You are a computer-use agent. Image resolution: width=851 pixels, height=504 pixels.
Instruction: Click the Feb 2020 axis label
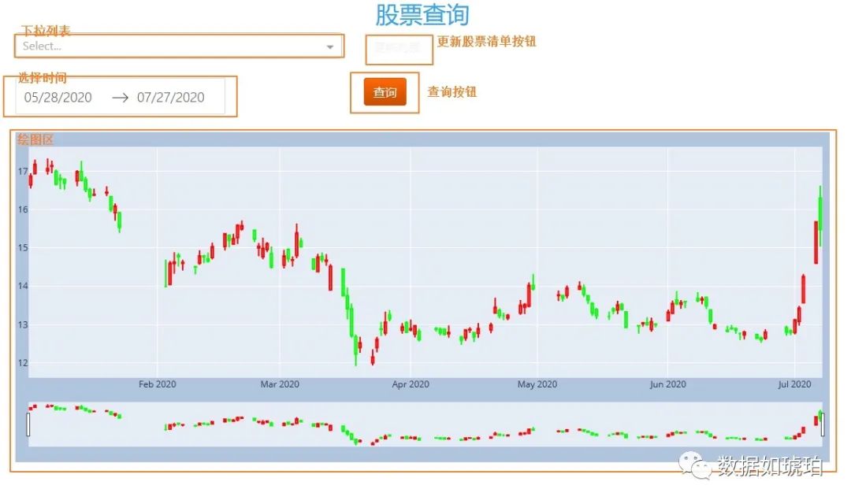158,384
